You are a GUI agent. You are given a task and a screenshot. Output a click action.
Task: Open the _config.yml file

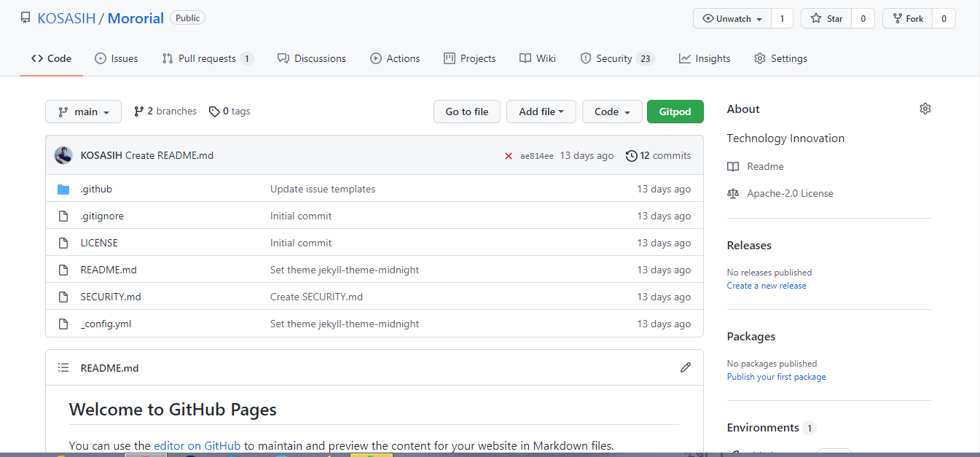[x=106, y=324]
